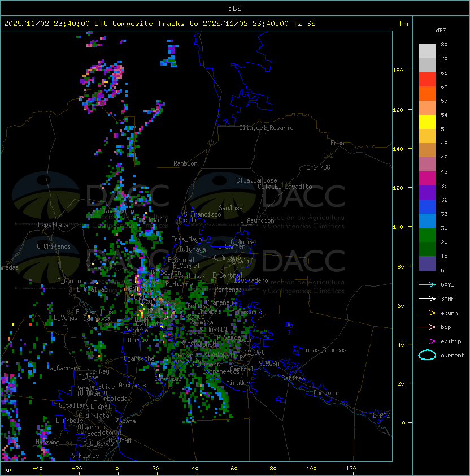The height and width of the screenshot is (476, 470).
Task: Click the composite tracks timestamp header
Action: [x=160, y=24]
